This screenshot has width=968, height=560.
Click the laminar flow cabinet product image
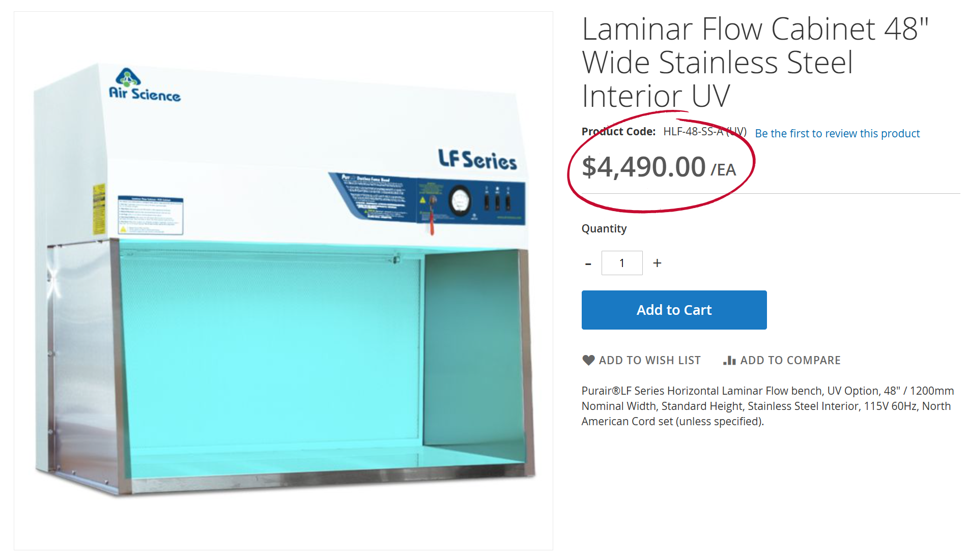(x=283, y=280)
